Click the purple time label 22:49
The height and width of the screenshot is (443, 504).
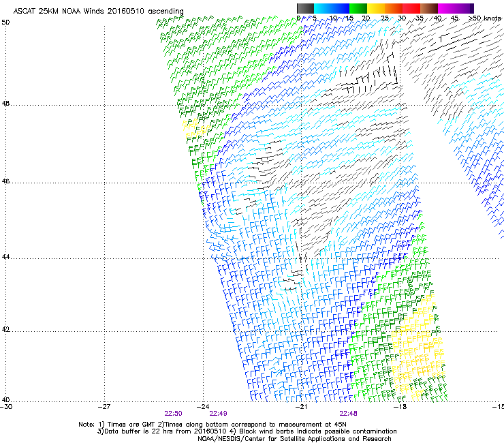tap(218, 414)
